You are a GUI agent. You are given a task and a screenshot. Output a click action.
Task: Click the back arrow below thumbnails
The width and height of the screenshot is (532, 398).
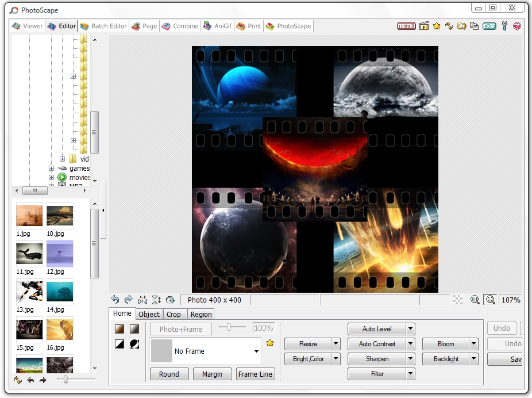(30, 380)
